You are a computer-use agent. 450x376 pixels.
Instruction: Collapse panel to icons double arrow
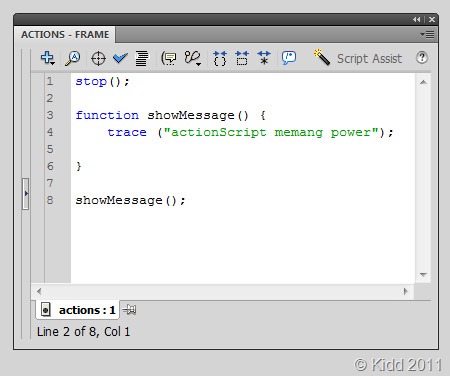pos(416,20)
